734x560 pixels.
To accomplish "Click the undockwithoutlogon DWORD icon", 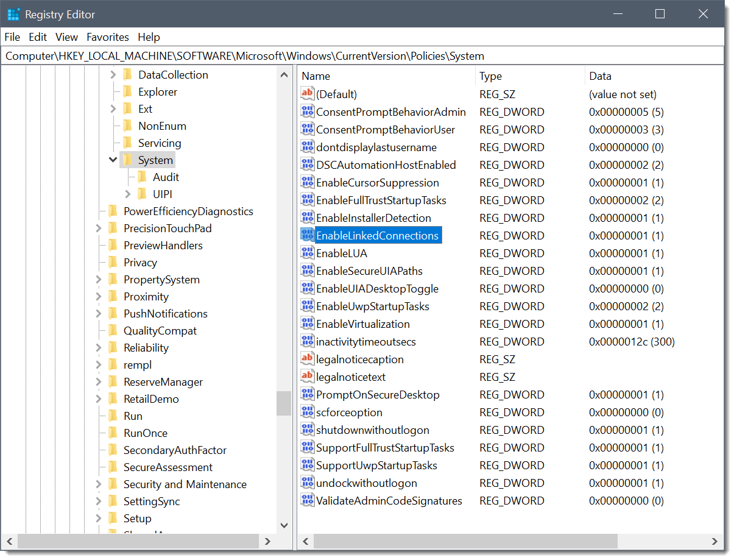I will coord(307,483).
